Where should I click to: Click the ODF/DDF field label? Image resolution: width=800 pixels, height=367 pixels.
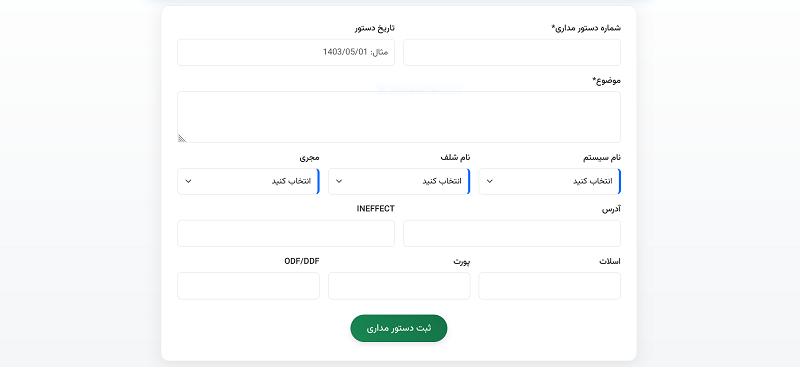[x=302, y=261]
